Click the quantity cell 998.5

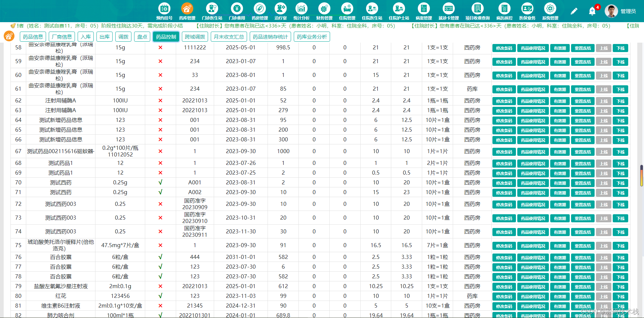click(x=283, y=47)
